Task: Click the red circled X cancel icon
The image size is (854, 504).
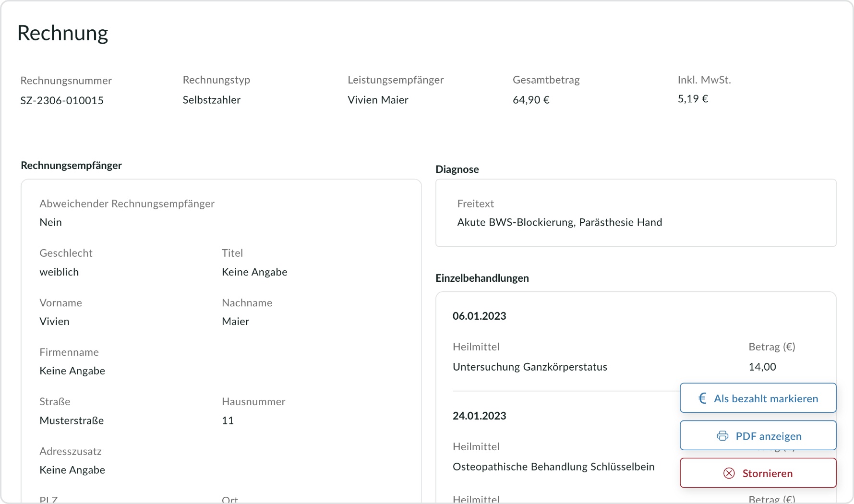Action: tap(729, 473)
